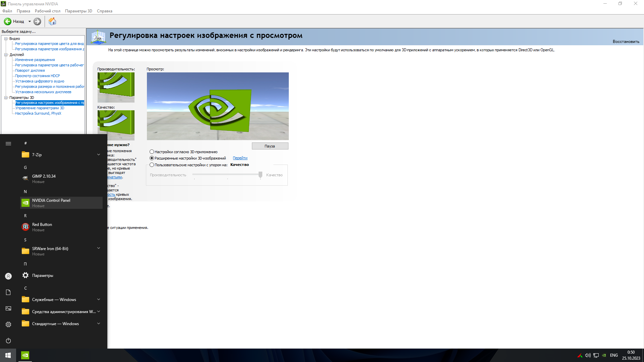644x362 pixels.
Task: Open Documents icon in Start sidebar
Action: pos(8,292)
